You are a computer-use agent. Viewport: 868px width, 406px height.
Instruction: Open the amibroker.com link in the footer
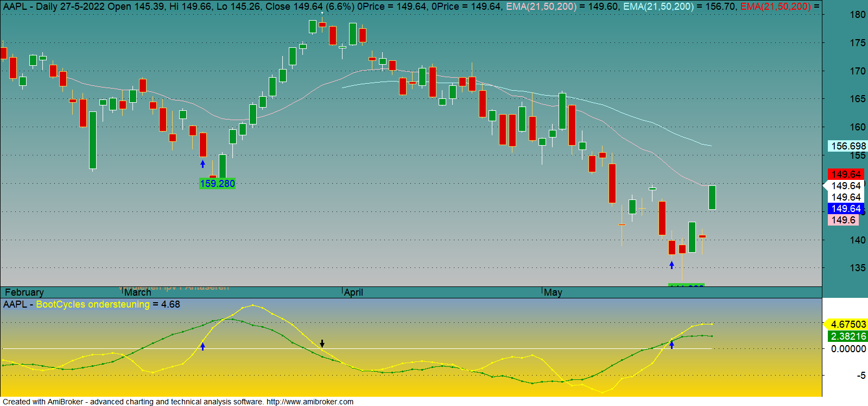[310, 402]
